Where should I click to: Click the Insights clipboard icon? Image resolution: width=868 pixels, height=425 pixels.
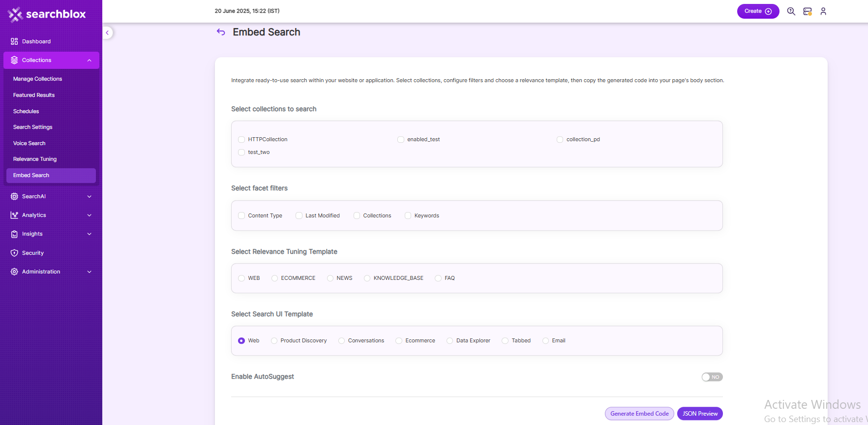click(14, 234)
